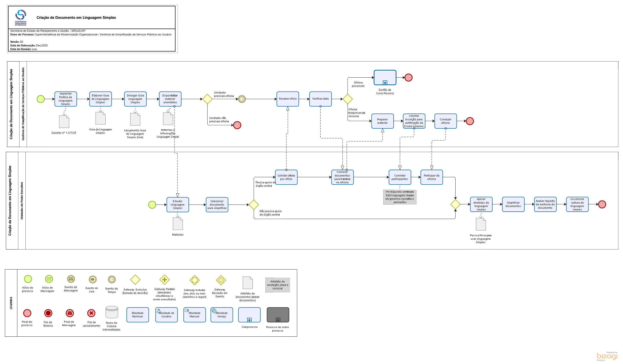Click the Sistema Informatizado database icon
623x364 pixels.
(112, 312)
